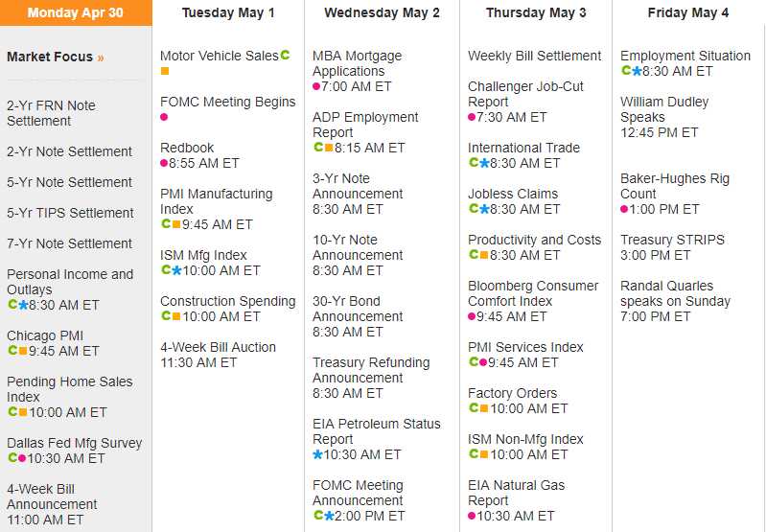Click the pink dot beside MBA Mortgage Applications time
Image resolution: width=766 pixels, height=532 pixels.
[x=317, y=86]
